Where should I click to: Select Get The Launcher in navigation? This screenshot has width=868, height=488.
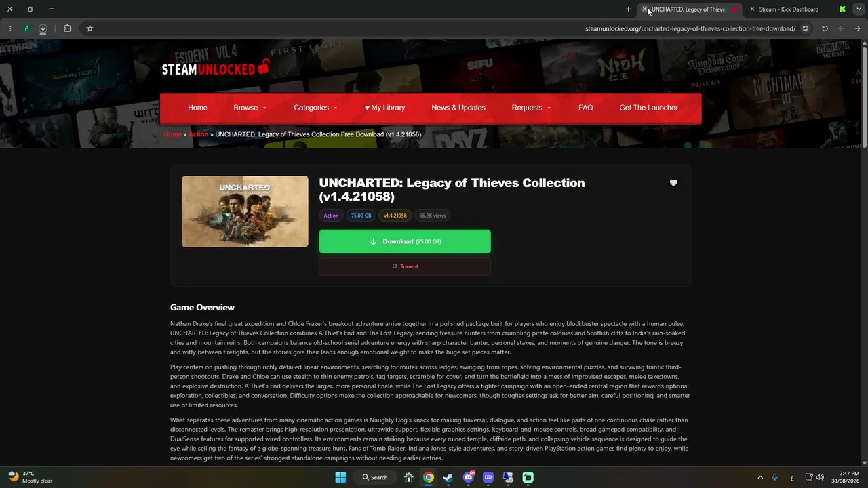click(x=648, y=108)
